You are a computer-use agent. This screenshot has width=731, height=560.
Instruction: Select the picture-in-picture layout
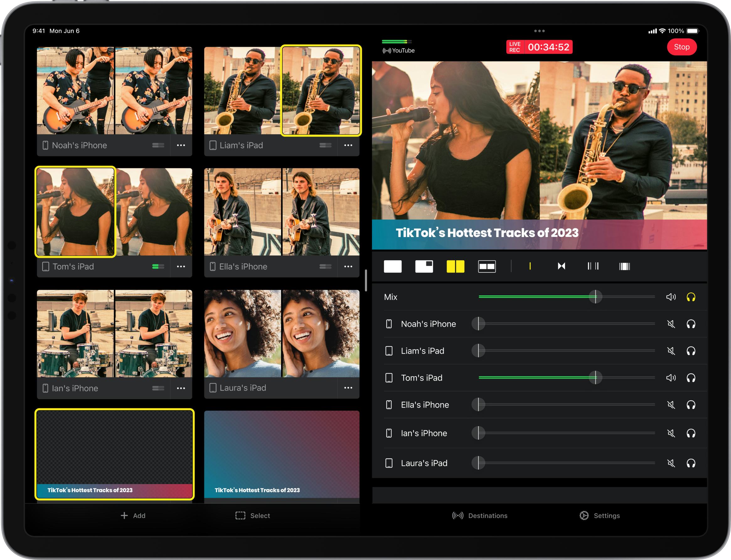pos(424,266)
